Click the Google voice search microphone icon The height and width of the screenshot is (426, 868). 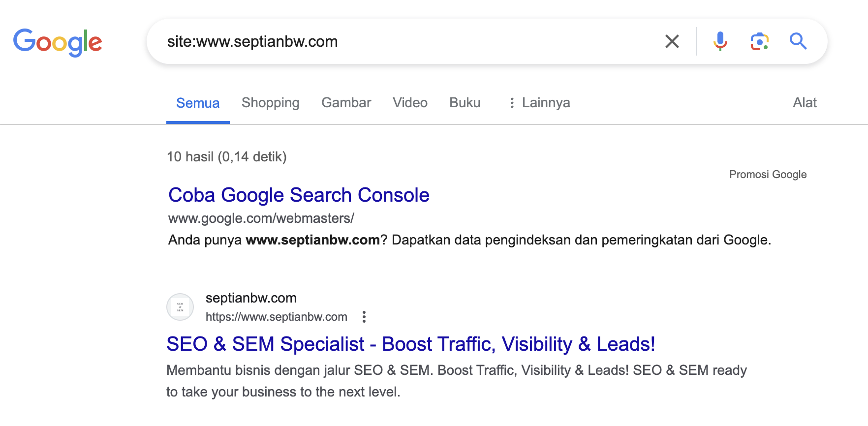pyautogui.click(x=720, y=41)
